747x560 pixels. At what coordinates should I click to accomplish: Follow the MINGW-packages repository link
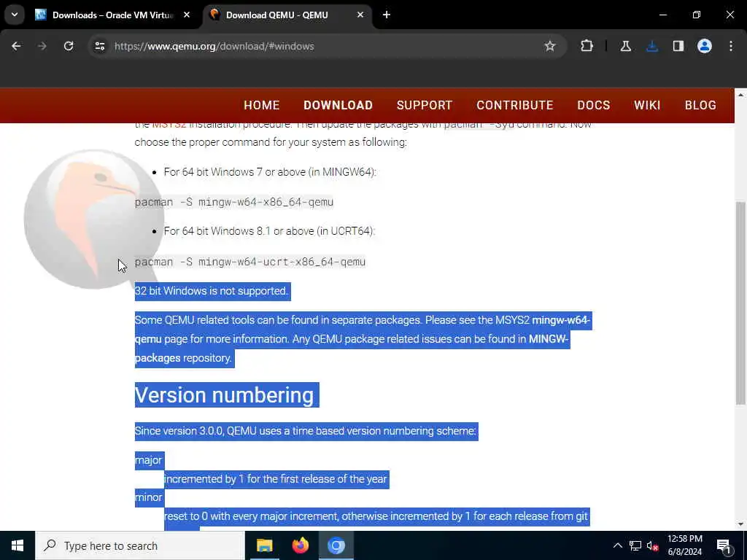pyautogui.click(x=549, y=339)
